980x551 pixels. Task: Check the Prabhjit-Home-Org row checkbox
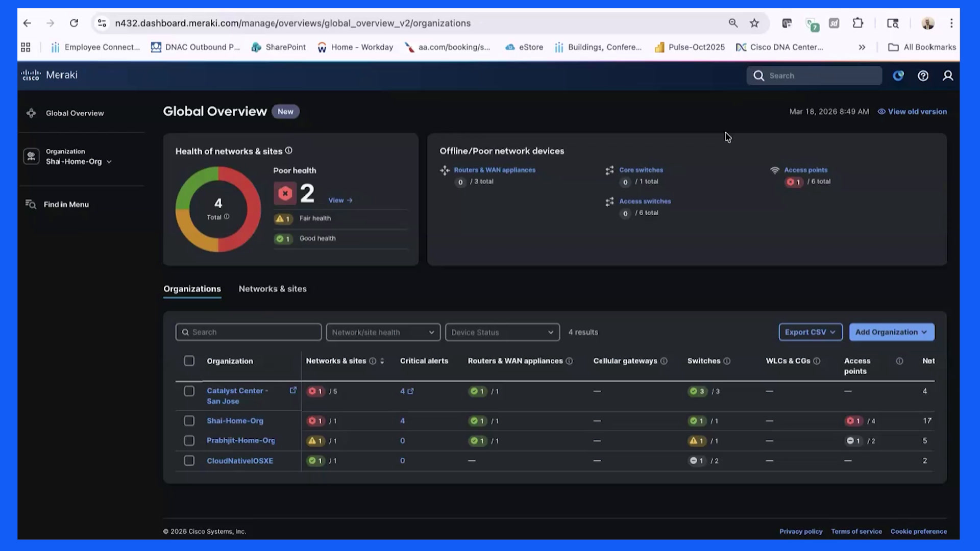click(x=189, y=440)
